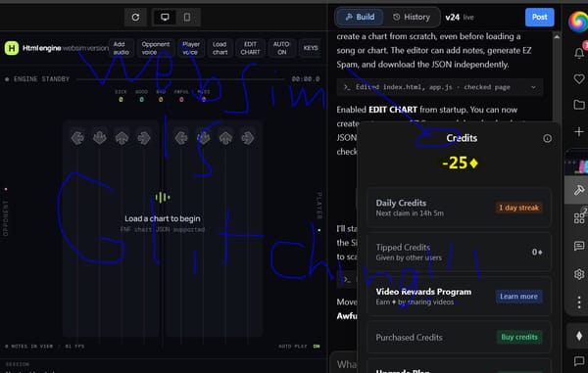
Task: Click the opponent down arrow receptor
Action: (x=99, y=138)
